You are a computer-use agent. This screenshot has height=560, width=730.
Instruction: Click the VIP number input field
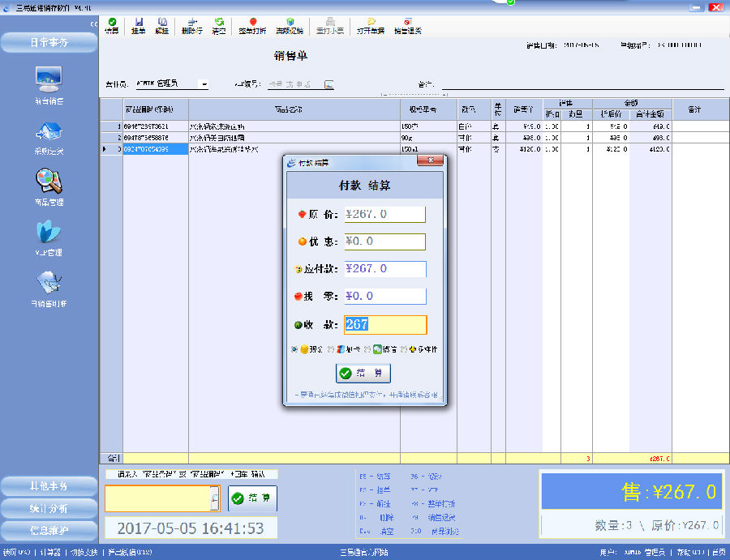295,84
